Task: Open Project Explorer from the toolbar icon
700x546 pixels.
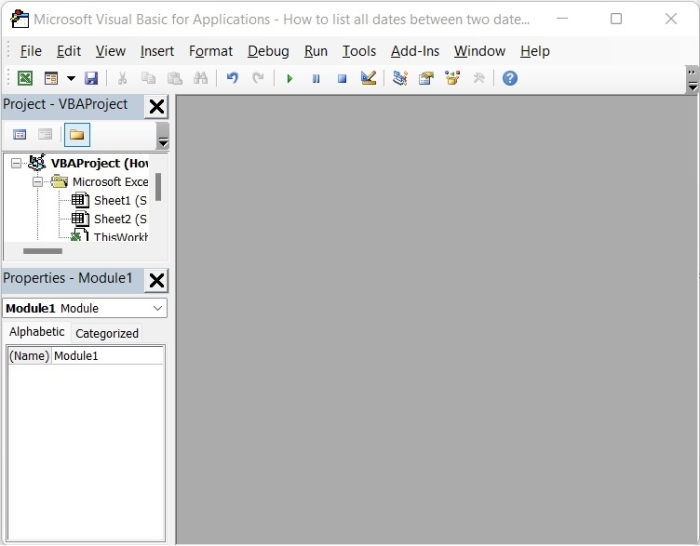Action: tap(400, 78)
